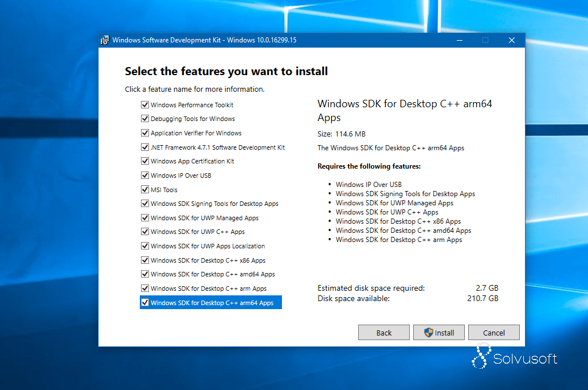Uncheck Windows Performance Toolkit checkbox
Screen dimensions: 588x390
(145, 105)
